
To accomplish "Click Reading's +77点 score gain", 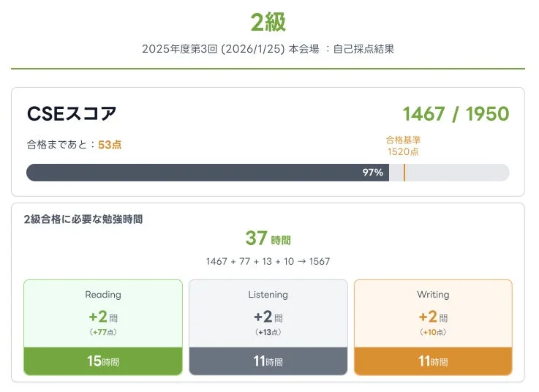I will [x=103, y=333].
